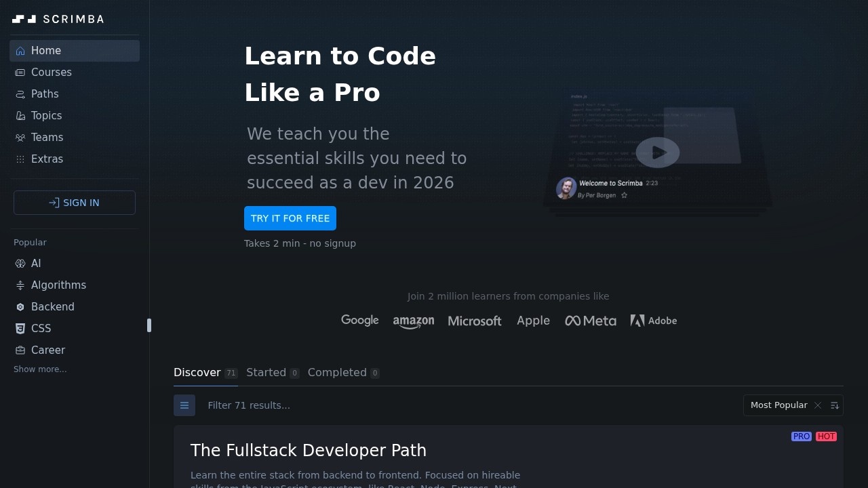Open the Teams page
The image size is (868, 488).
pyautogui.click(x=75, y=138)
